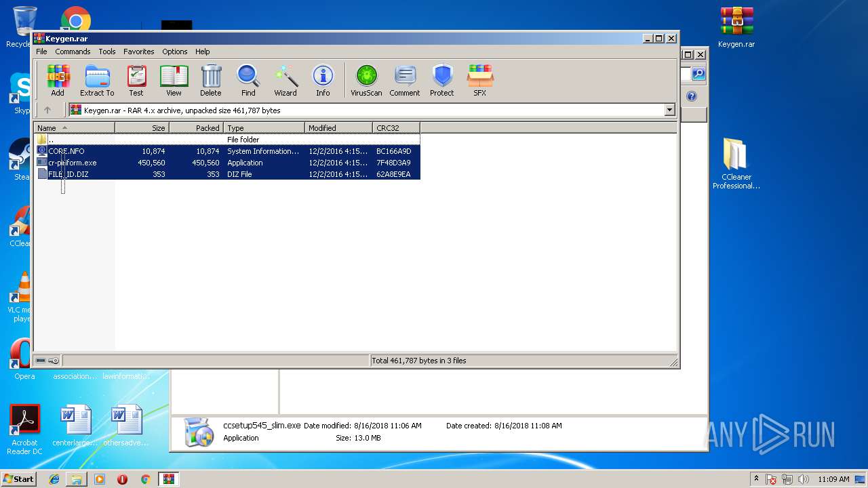This screenshot has width=868, height=488.
Task: Select ccsetup545_slim.exe in Explorer details pane
Action: 262,426
